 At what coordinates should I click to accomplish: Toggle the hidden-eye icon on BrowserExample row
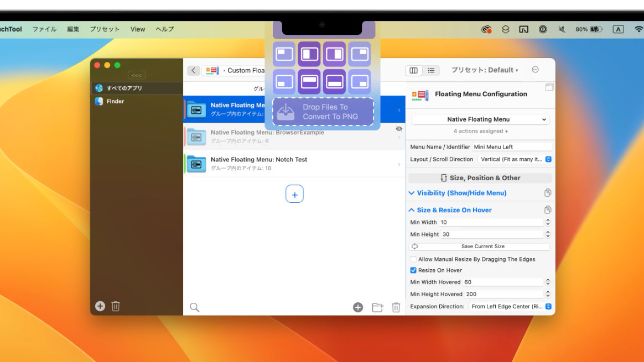click(399, 129)
